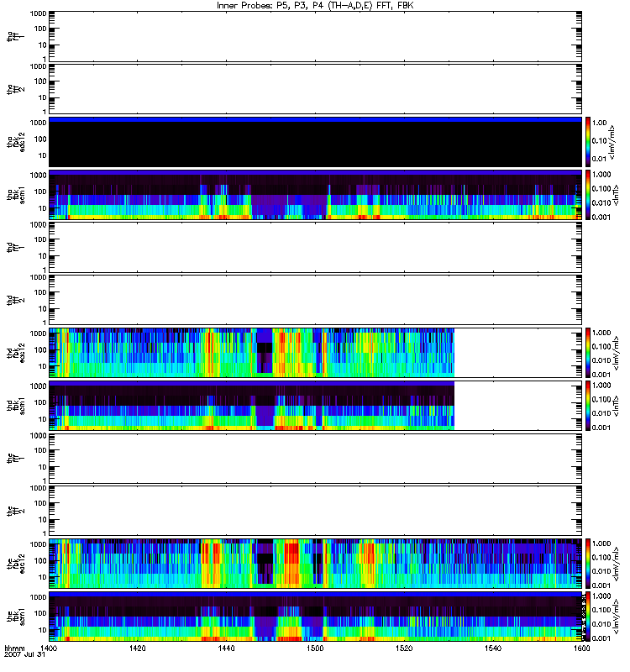The height and width of the screenshot is (672, 630).
Task: Click the '2007 Jul 31' date label
Action: click(x=24, y=655)
